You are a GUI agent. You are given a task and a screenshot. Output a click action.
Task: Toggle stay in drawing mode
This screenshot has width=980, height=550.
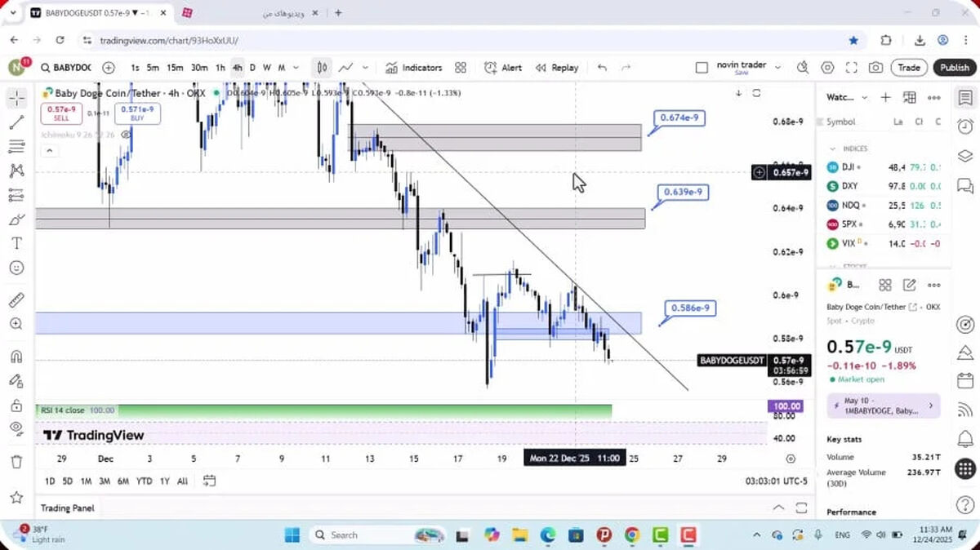coord(16,380)
